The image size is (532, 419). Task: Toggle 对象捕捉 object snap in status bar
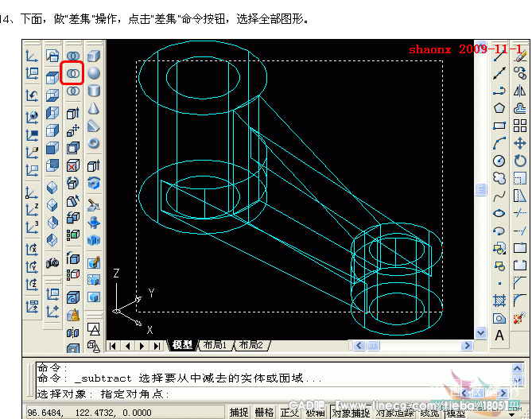click(x=351, y=412)
